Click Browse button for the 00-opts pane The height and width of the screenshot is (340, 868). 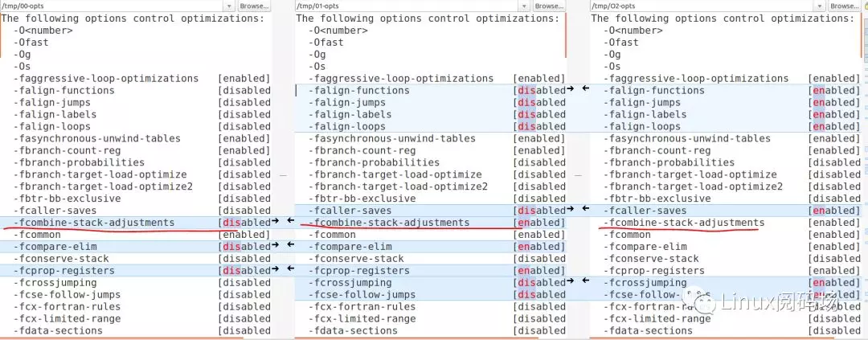[254, 6]
